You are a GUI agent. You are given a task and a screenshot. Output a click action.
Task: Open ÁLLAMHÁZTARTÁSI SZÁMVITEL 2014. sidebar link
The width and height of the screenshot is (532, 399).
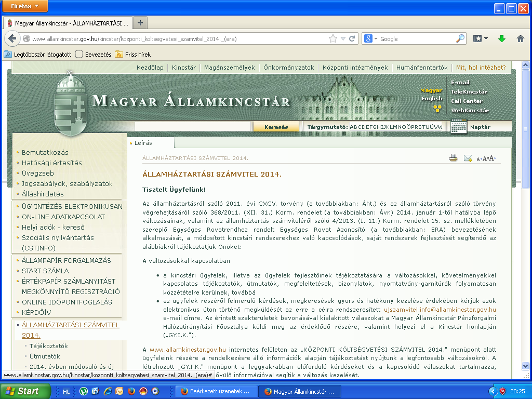(x=70, y=330)
